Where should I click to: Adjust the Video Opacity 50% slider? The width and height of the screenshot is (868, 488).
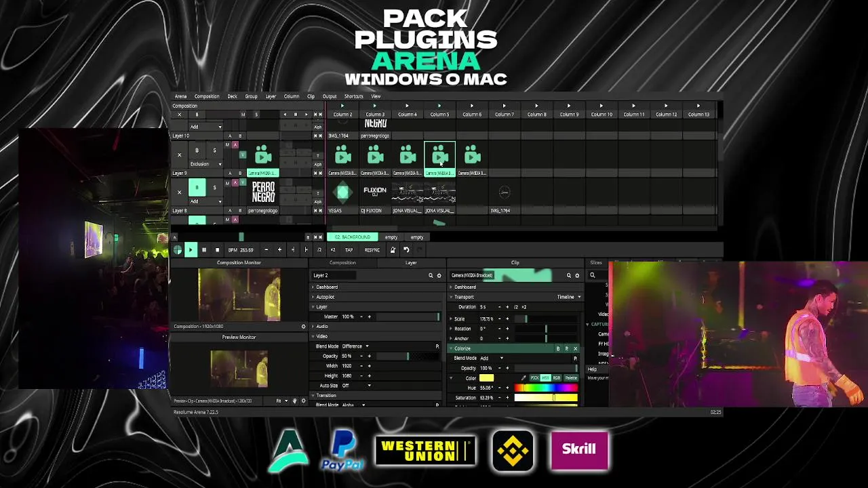(x=408, y=356)
